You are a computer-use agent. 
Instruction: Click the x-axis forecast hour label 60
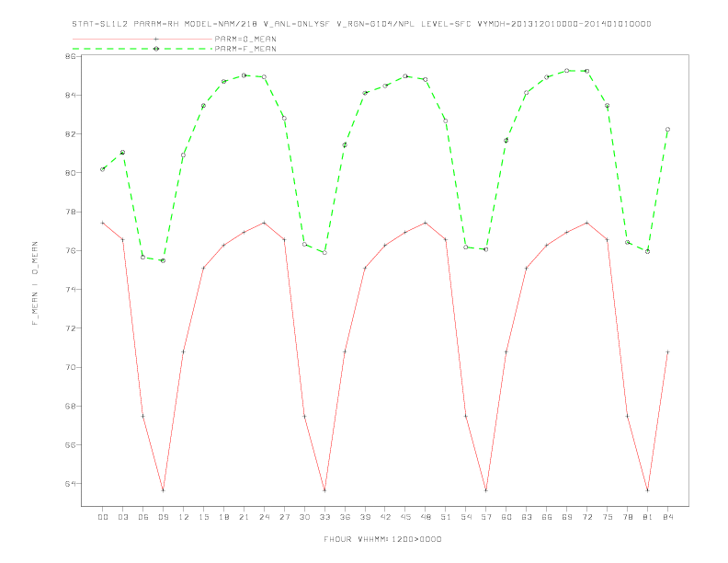coord(506,517)
